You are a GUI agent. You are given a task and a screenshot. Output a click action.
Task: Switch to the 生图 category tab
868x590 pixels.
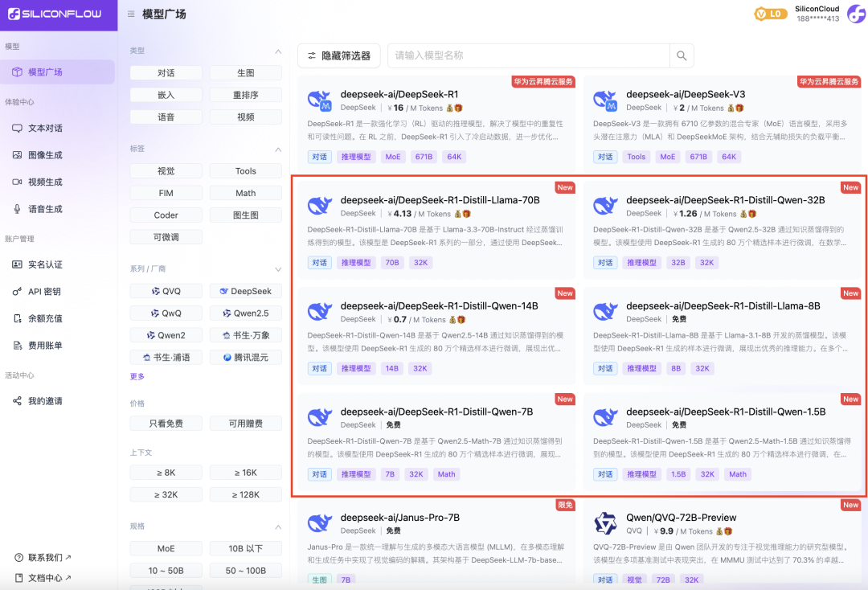tap(245, 72)
